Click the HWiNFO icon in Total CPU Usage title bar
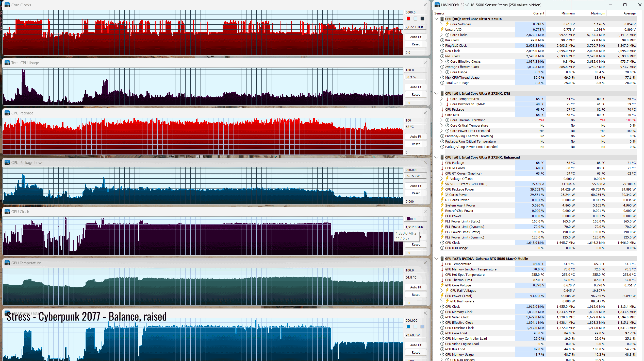Viewport: 644px width, 361px height. 7,63
